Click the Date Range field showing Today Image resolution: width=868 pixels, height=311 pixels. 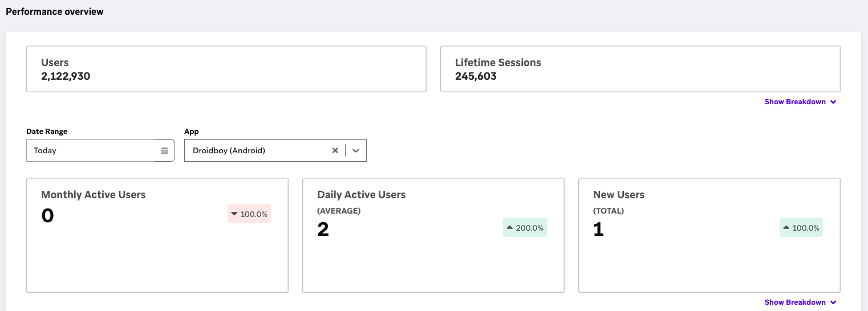(x=91, y=150)
